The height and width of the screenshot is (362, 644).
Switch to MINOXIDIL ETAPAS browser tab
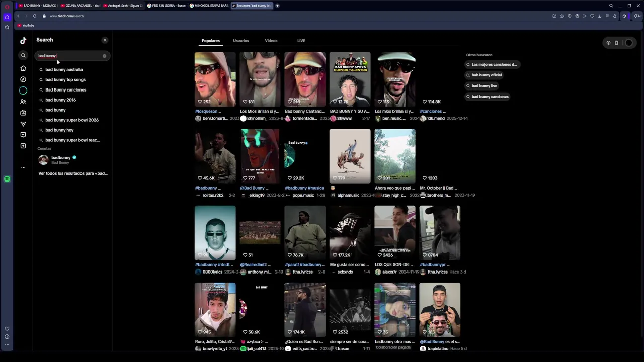pos(209,6)
